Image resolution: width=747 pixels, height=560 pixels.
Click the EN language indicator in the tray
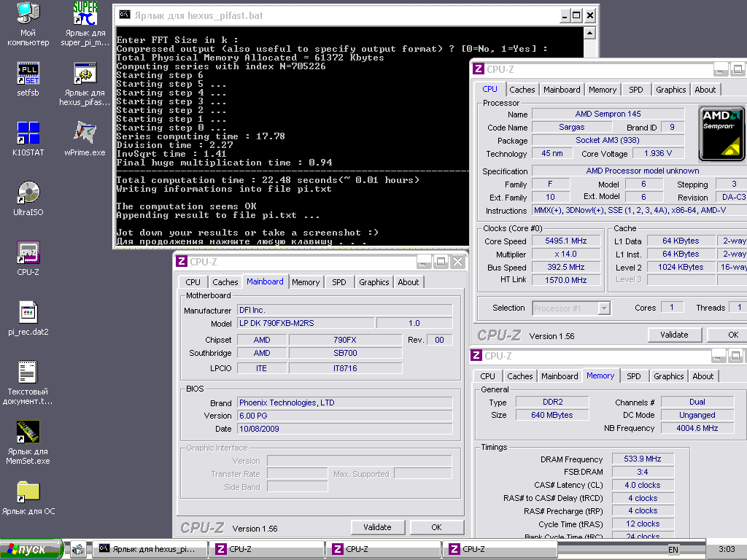pyautogui.click(x=673, y=550)
